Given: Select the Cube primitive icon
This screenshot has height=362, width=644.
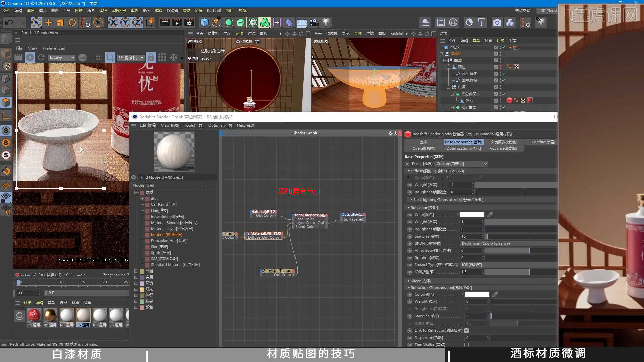Looking at the screenshot, I should [x=205, y=22].
